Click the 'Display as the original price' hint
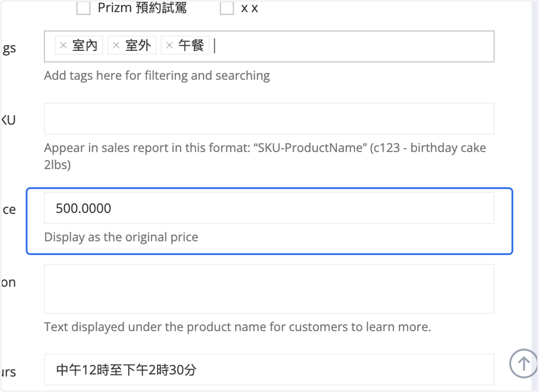Viewport: 539px width, 392px height. (x=121, y=237)
